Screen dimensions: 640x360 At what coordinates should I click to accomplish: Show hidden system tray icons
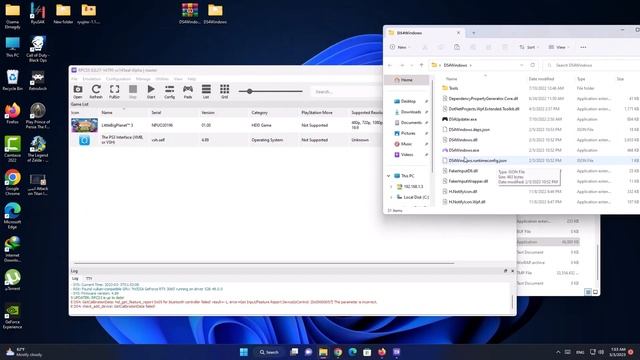[558, 352]
